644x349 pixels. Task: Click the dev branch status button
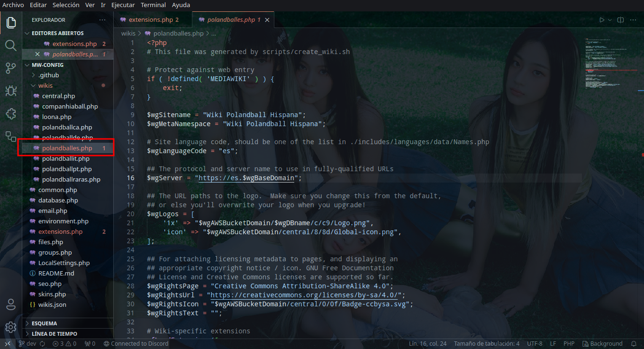[x=27, y=344]
